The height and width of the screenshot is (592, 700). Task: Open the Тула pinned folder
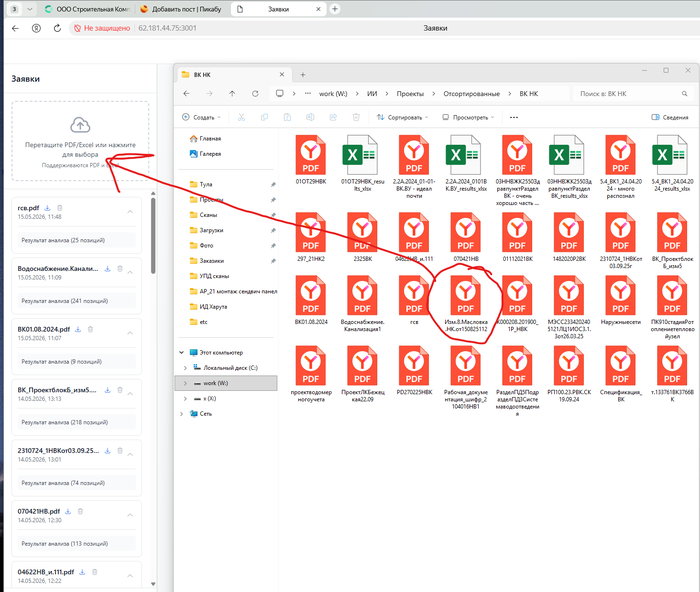201,184
